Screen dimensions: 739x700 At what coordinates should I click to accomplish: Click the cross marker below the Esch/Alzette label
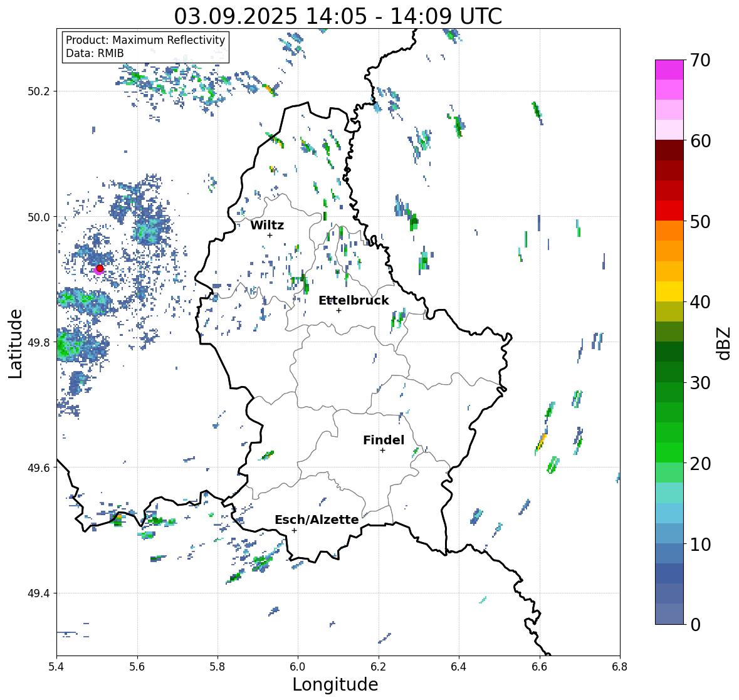coord(294,530)
